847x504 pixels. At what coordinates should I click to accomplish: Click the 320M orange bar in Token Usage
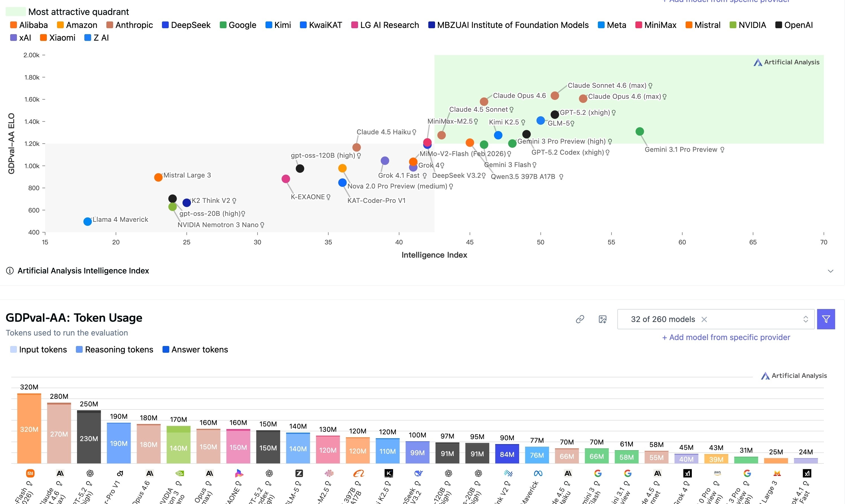29,429
